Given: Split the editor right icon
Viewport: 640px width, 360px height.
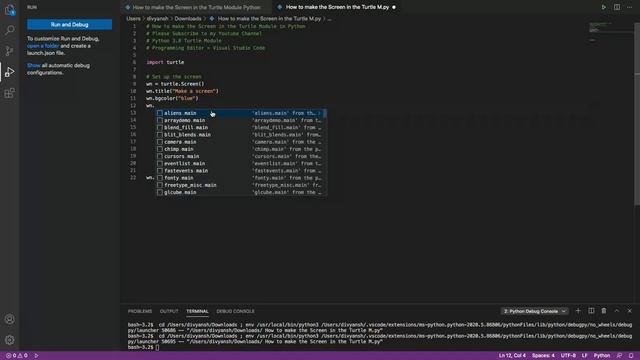Looking at the screenshot, I should point(617,7).
